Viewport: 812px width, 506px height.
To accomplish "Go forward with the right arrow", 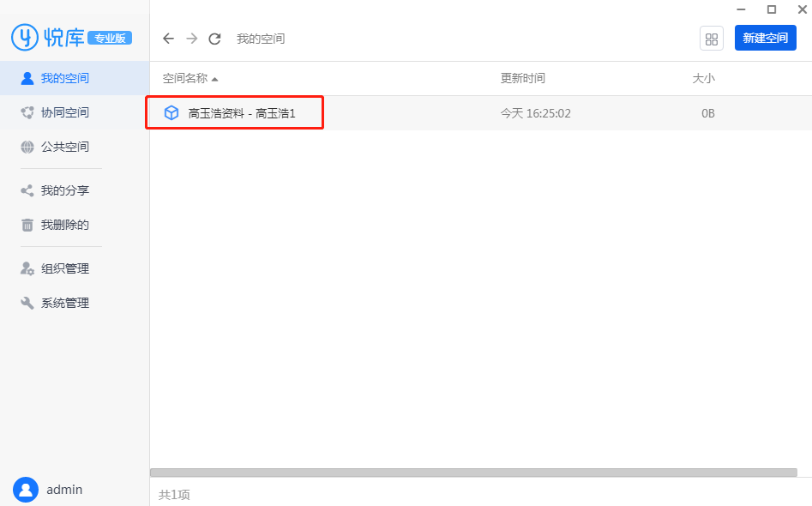I will coord(191,39).
